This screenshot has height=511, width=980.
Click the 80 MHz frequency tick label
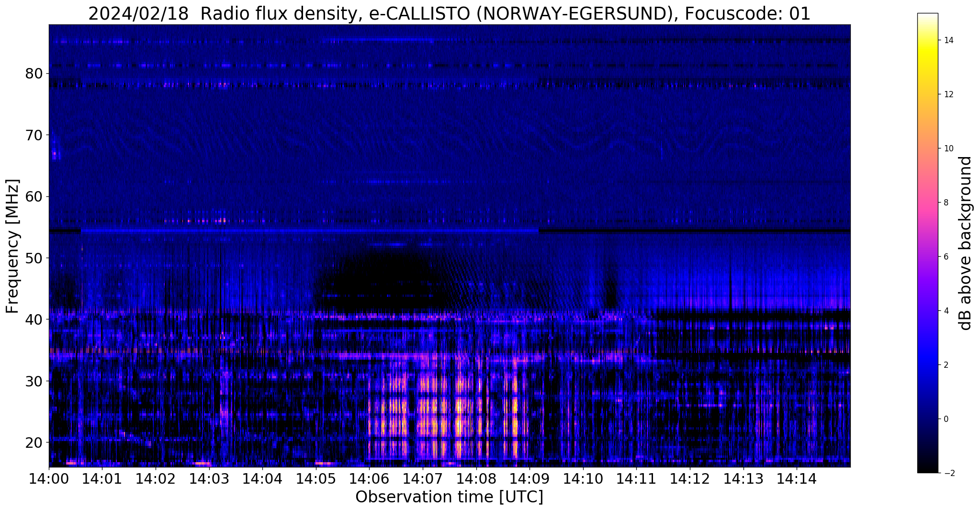[x=34, y=74]
